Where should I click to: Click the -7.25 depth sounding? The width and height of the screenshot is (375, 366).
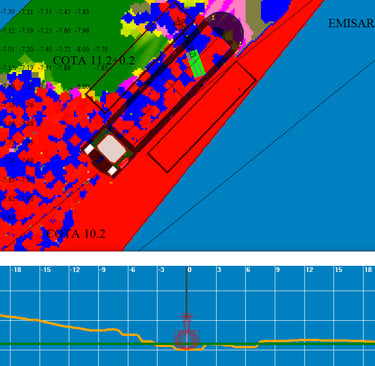[x=45, y=30]
